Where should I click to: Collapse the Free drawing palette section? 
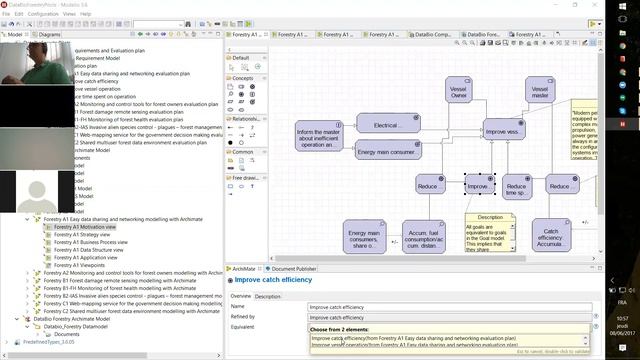264,178
